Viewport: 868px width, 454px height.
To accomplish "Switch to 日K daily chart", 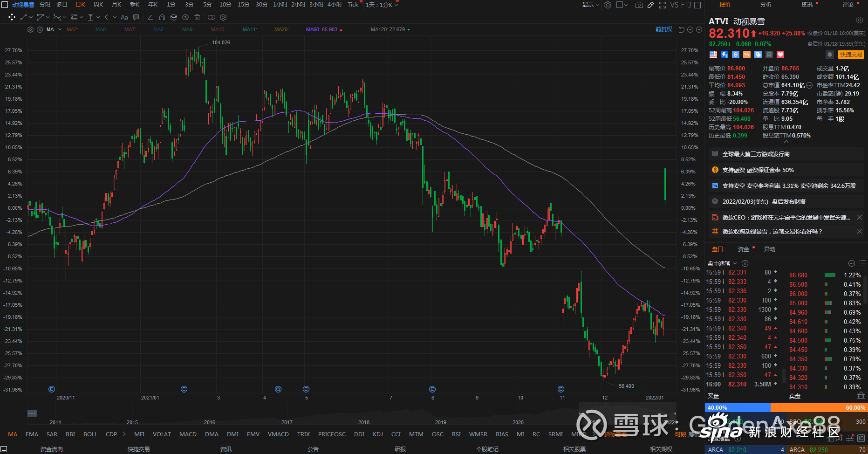I will coord(80,5).
